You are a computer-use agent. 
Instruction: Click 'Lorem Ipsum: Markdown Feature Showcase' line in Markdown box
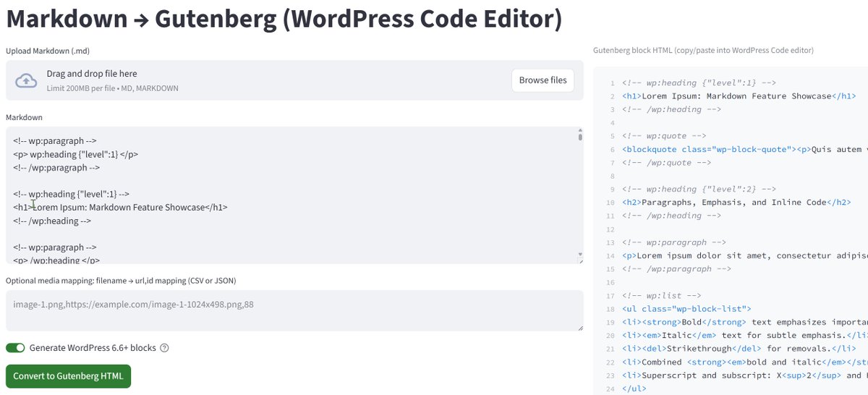point(120,207)
